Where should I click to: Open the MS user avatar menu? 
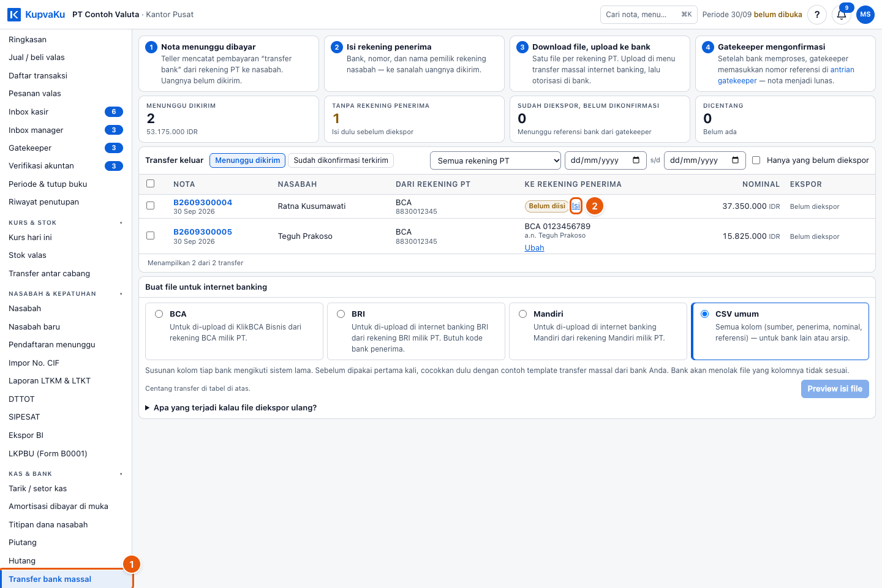[865, 15]
